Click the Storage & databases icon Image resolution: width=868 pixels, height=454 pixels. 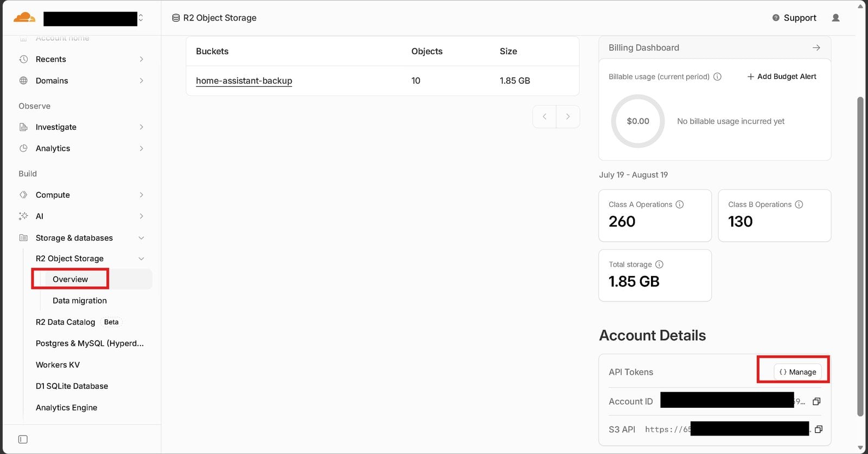pos(23,238)
